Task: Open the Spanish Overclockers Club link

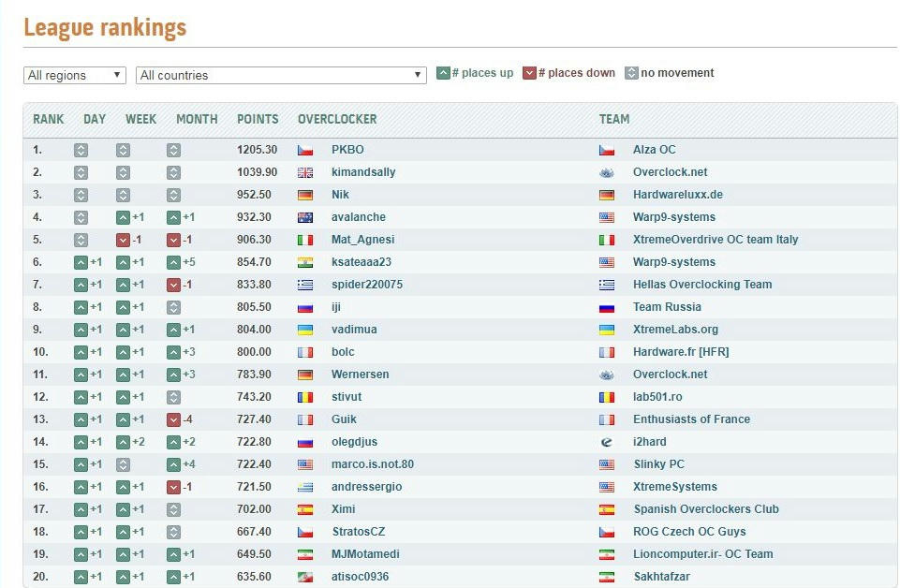Action: click(706, 509)
